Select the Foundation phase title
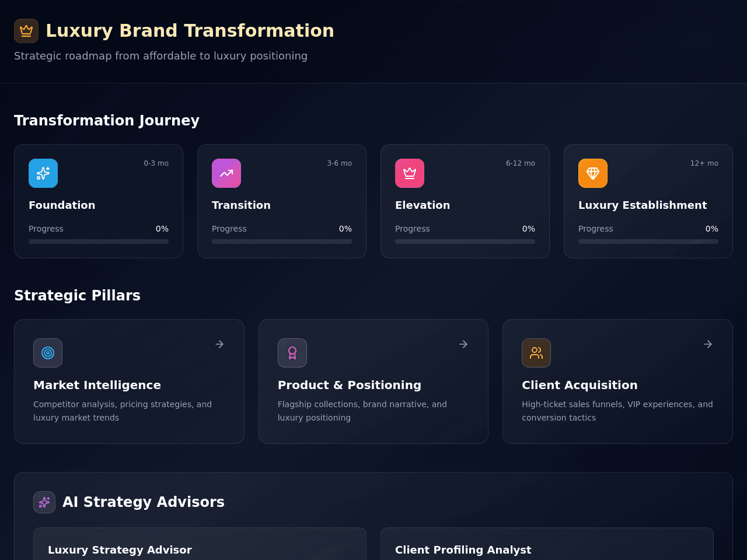 pos(62,205)
